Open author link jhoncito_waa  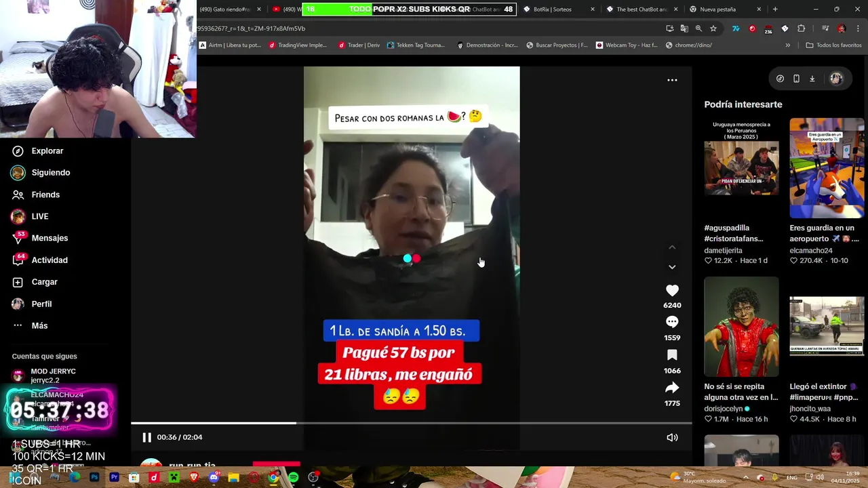[810, 409]
